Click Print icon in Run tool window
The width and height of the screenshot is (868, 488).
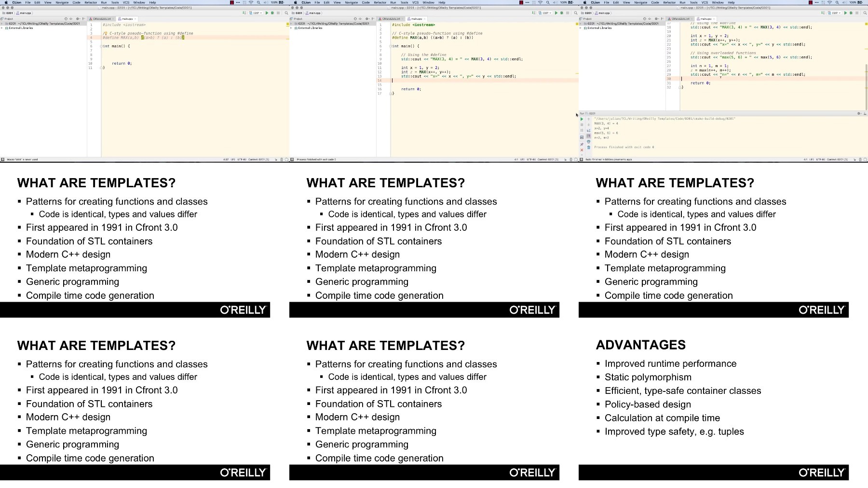click(x=589, y=141)
